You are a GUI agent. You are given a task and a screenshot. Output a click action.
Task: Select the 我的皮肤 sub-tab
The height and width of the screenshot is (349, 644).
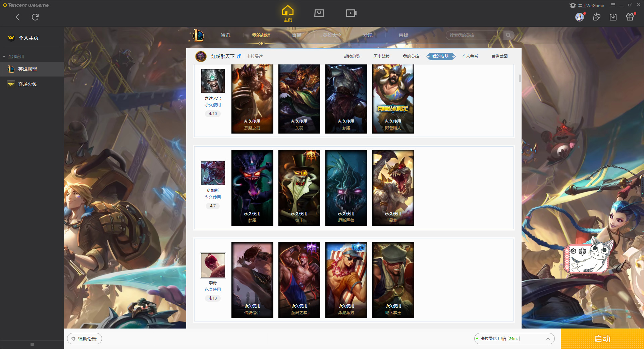click(x=440, y=56)
